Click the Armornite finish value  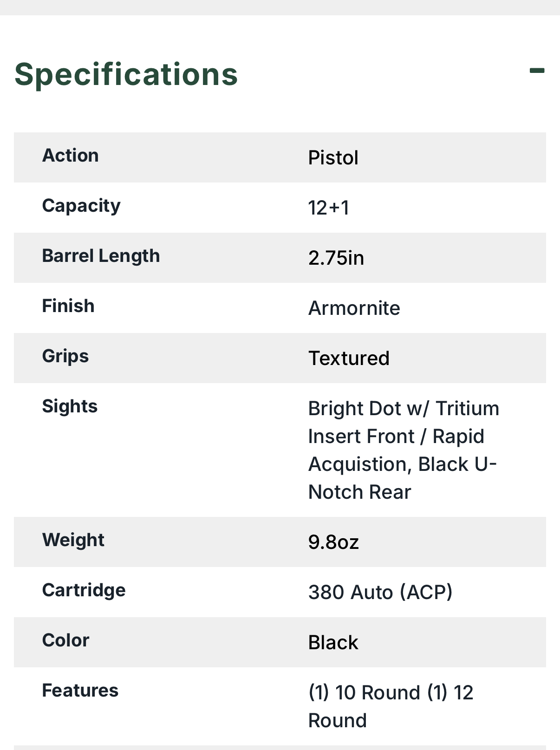click(x=354, y=308)
